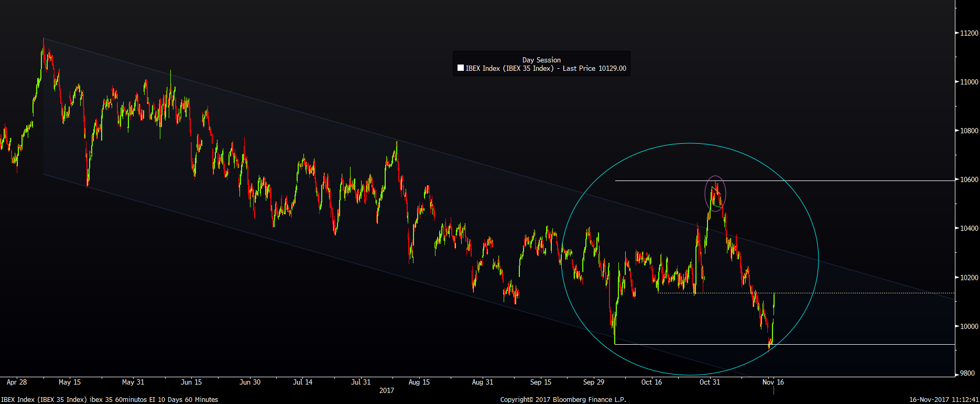This screenshot has width=980, height=404.
Task: Click the 9800 price axis label
Action: coord(967,374)
